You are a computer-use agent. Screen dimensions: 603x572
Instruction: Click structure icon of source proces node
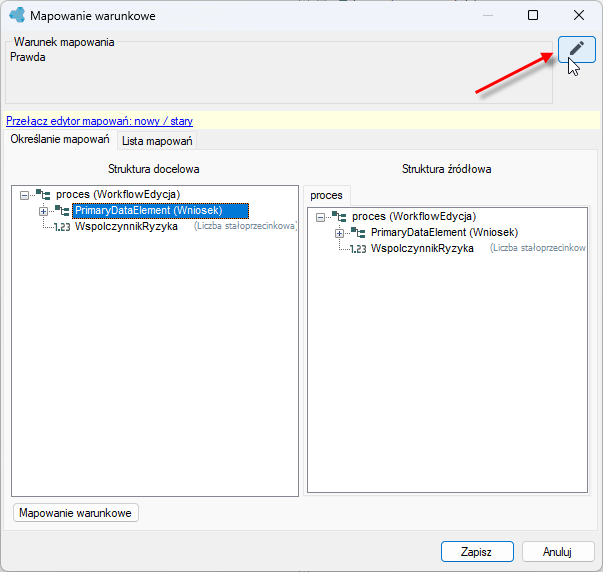(x=339, y=217)
